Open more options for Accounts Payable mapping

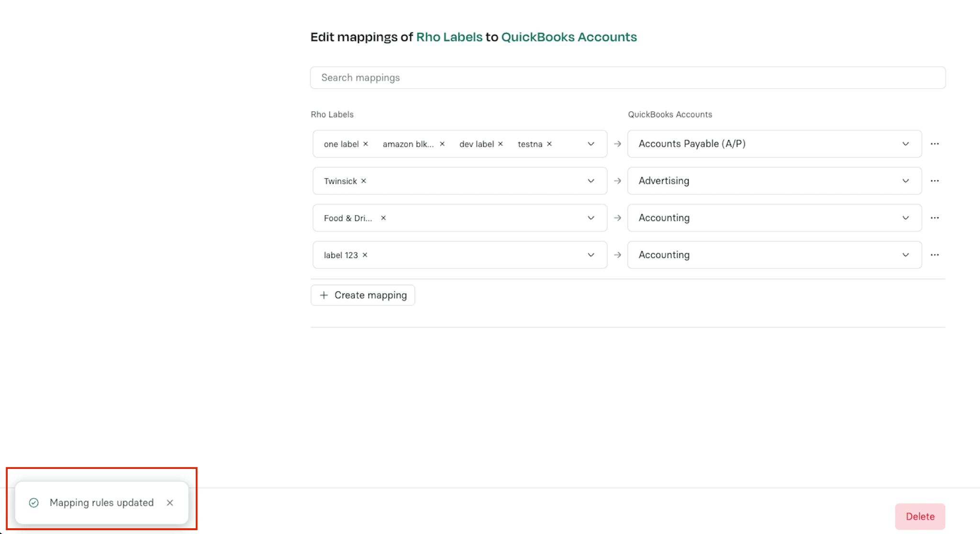click(935, 144)
